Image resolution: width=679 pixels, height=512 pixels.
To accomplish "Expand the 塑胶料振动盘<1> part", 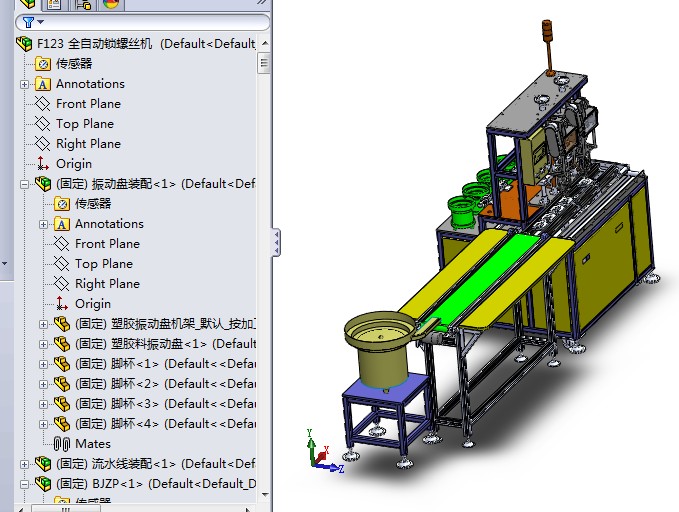I will (43, 344).
